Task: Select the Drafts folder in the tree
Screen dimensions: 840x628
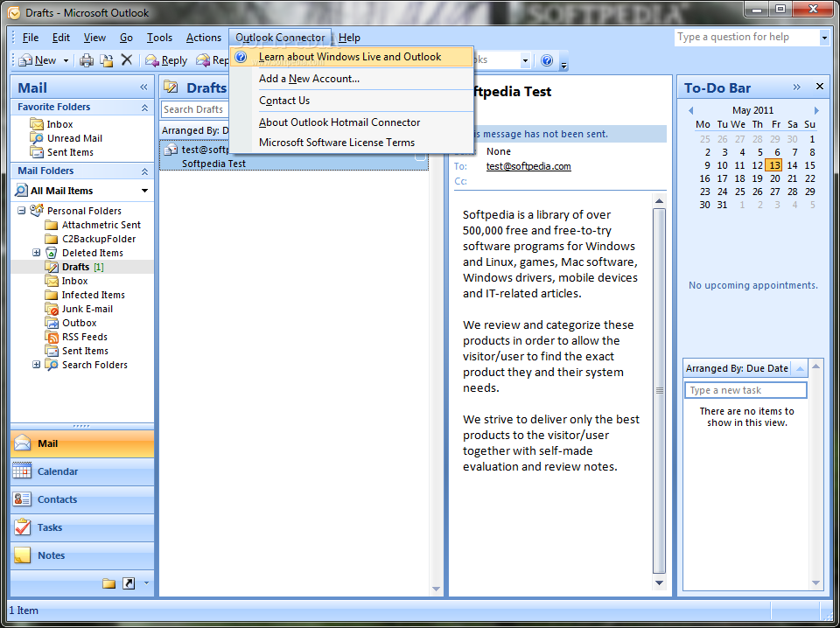Action: point(75,267)
